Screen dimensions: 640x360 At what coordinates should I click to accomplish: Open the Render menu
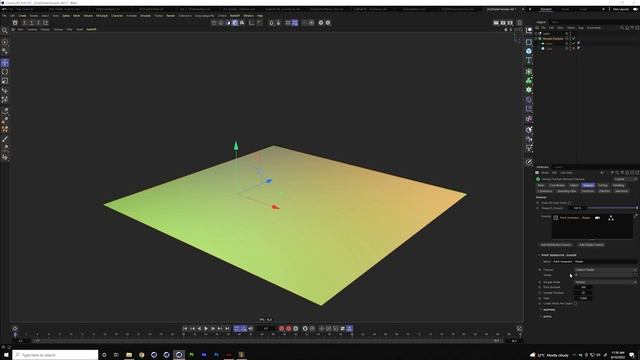click(x=171, y=16)
